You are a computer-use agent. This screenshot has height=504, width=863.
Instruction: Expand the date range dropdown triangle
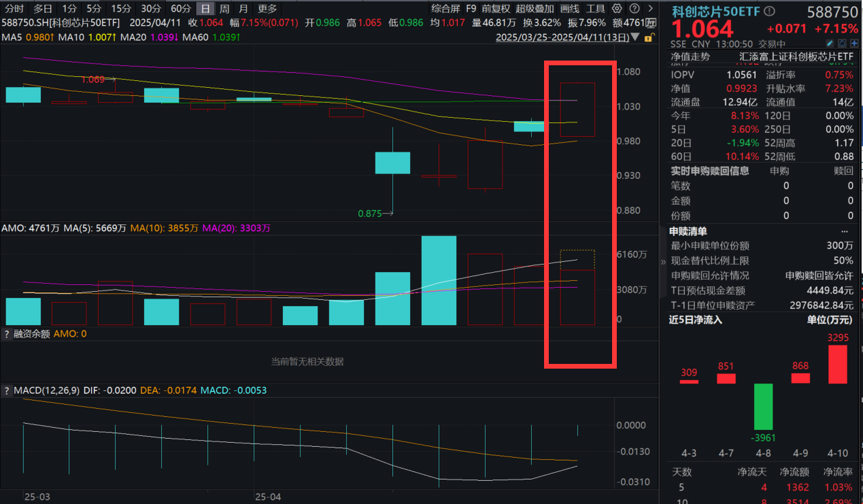tap(635, 37)
